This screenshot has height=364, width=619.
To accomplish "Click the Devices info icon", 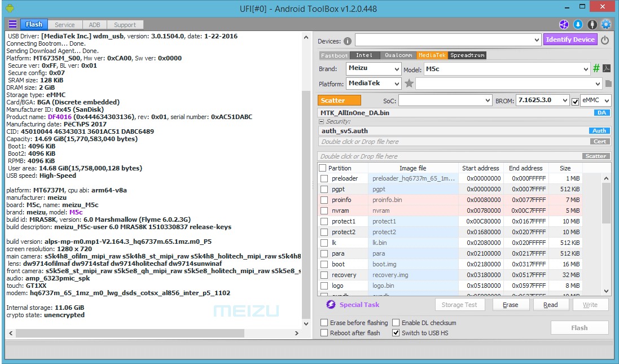I will click(348, 41).
